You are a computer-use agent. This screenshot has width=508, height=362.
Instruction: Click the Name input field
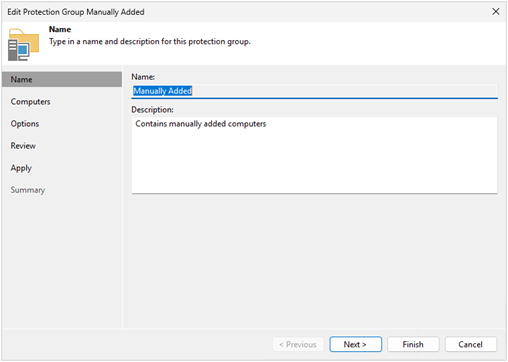(x=314, y=91)
